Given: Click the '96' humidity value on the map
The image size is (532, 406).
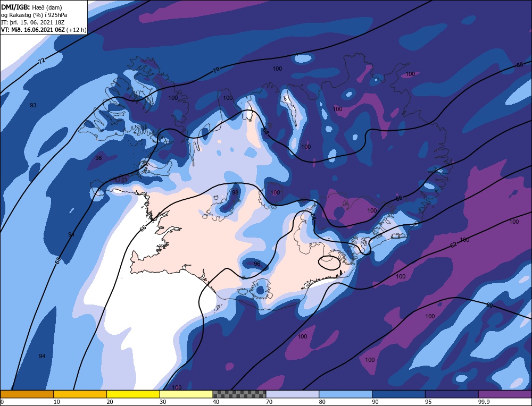Looking at the screenshot, I should pyautogui.click(x=257, y=264).
